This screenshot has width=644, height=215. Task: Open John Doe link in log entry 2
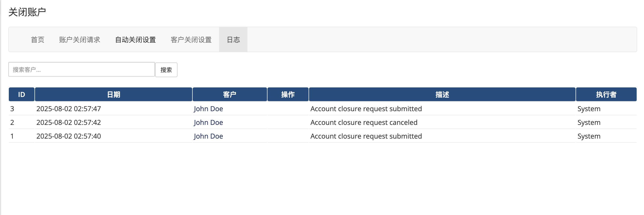point(208,122)
